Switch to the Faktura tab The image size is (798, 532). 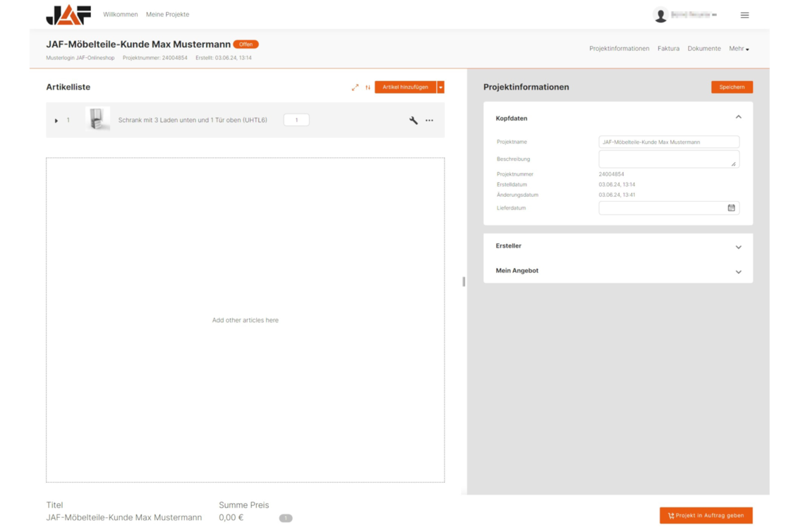tap(668, 49)
